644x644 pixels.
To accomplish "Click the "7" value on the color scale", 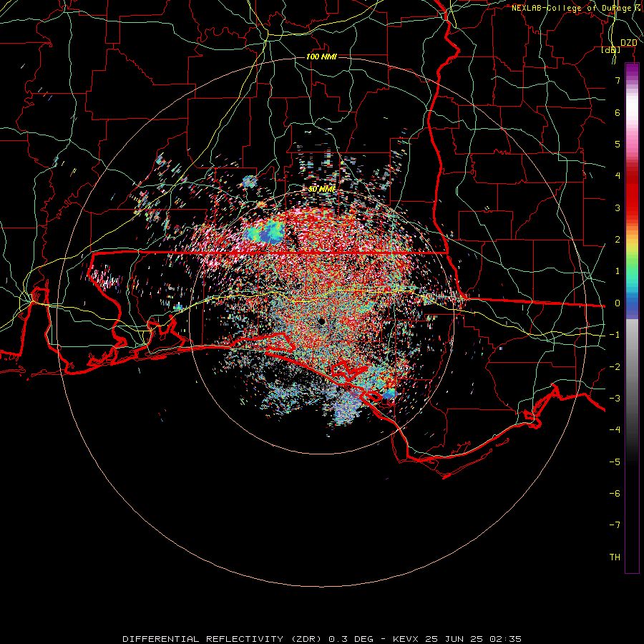I will pos(618,80).
